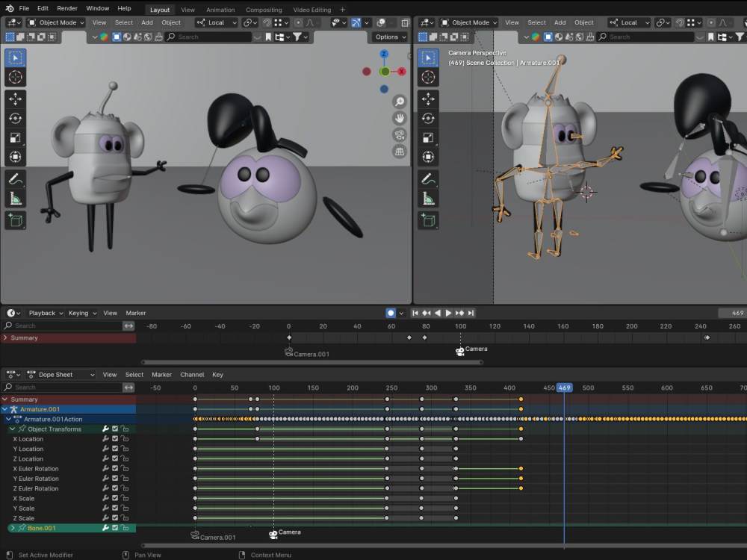Image resolution: width=747 pixels, height=560 pixels.
Task: Click timeline horizontal scrollbar
Action: 312,362
